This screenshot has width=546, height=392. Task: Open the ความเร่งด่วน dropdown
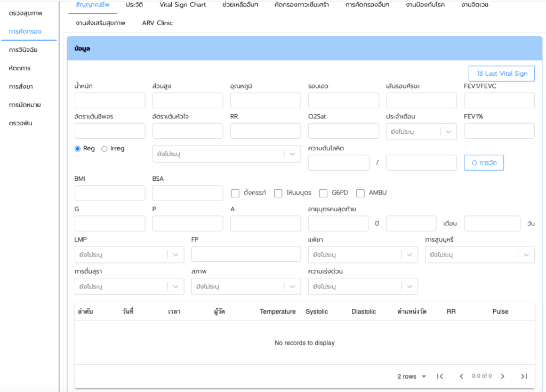coord(363,286)
